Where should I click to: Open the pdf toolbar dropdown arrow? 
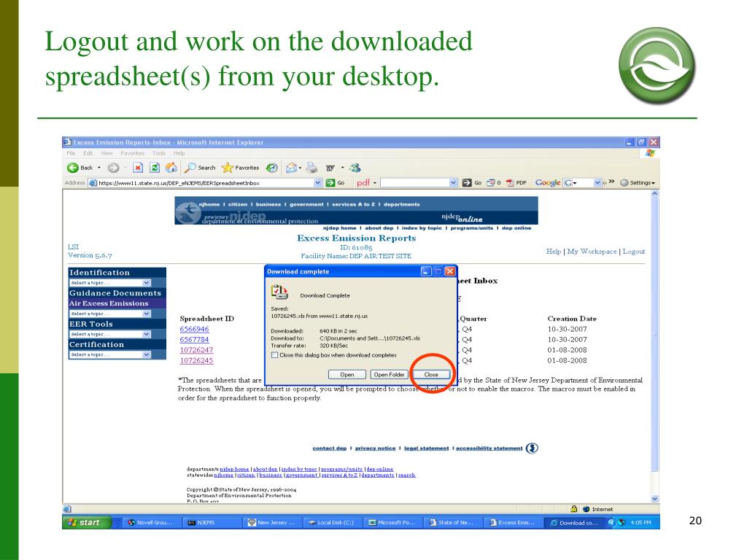375,183
